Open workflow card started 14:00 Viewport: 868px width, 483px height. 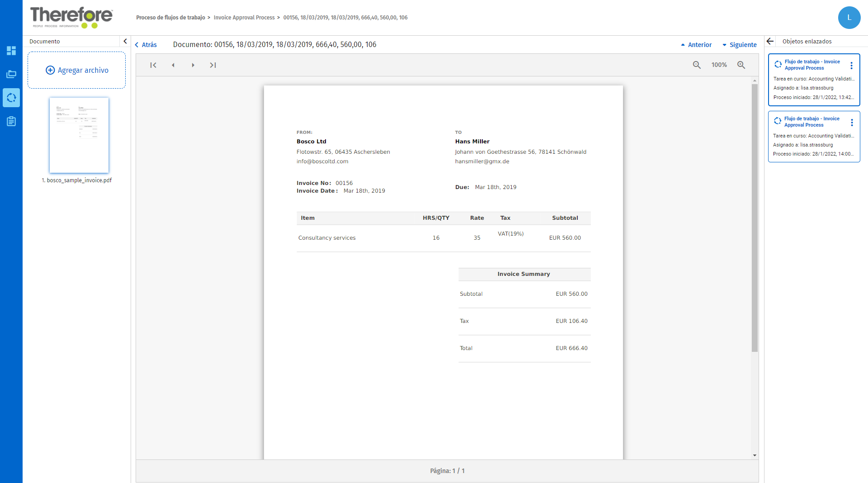tap(814, 137)
